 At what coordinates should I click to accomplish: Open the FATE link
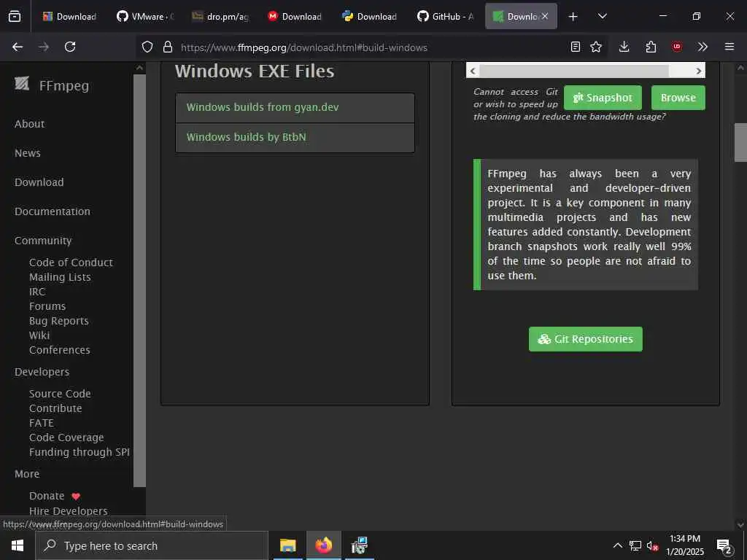[x=42, y=423]
